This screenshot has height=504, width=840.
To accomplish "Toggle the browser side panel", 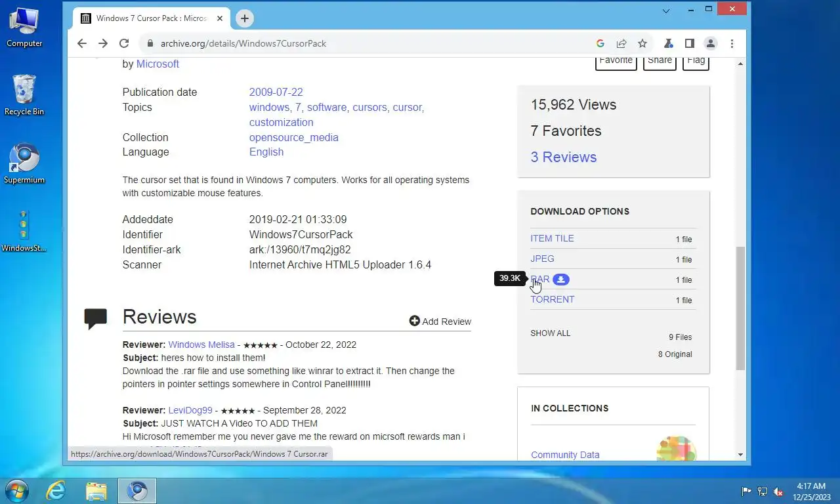I will tap(689, 43).
